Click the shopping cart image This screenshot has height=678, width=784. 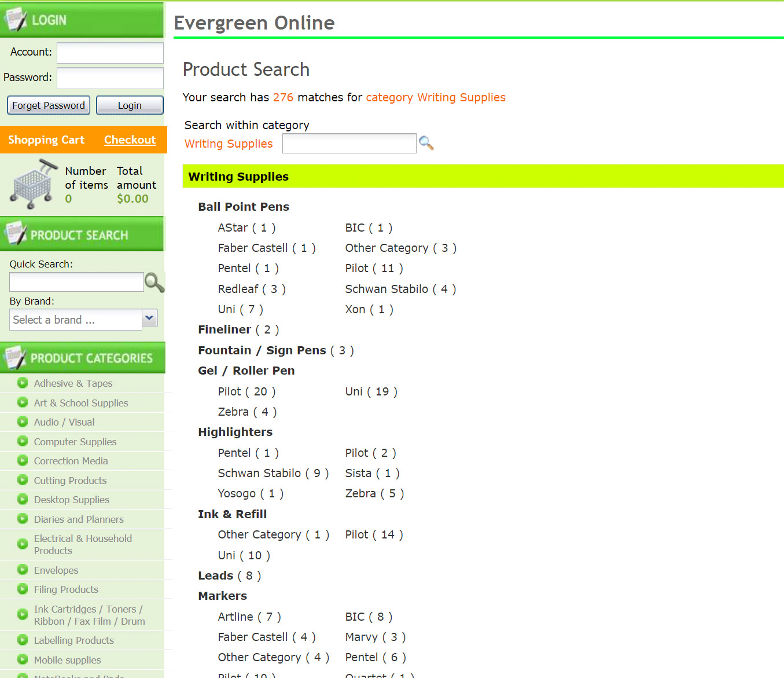point(34,185)
